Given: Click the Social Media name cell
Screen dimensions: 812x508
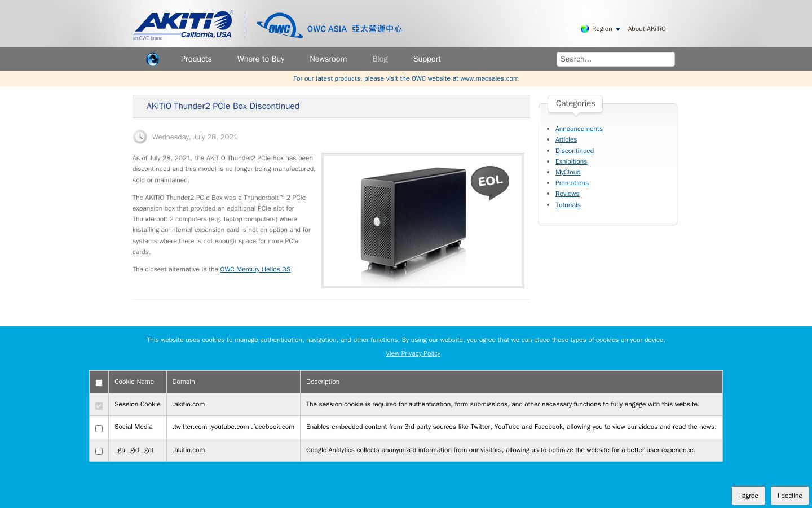Looking at the screenshot, I should point(138,427).
